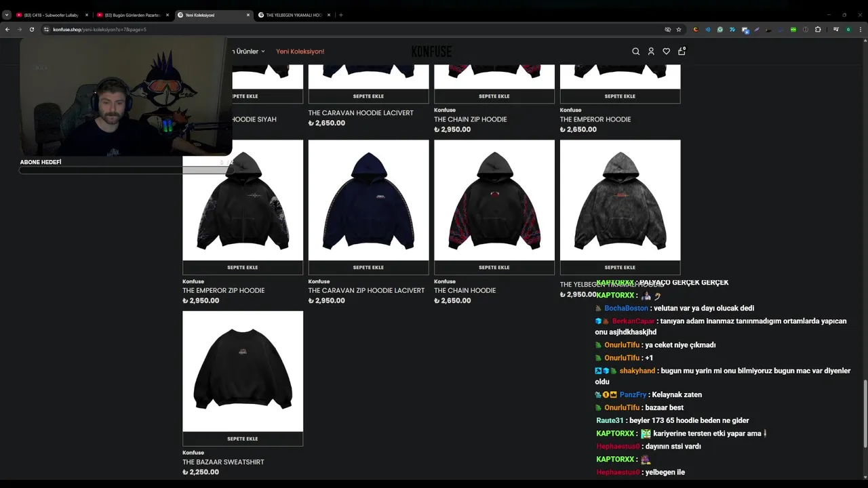Screen dimensions: 868x488
Task: Click the streamer webcam overlay
Action: 126,96
